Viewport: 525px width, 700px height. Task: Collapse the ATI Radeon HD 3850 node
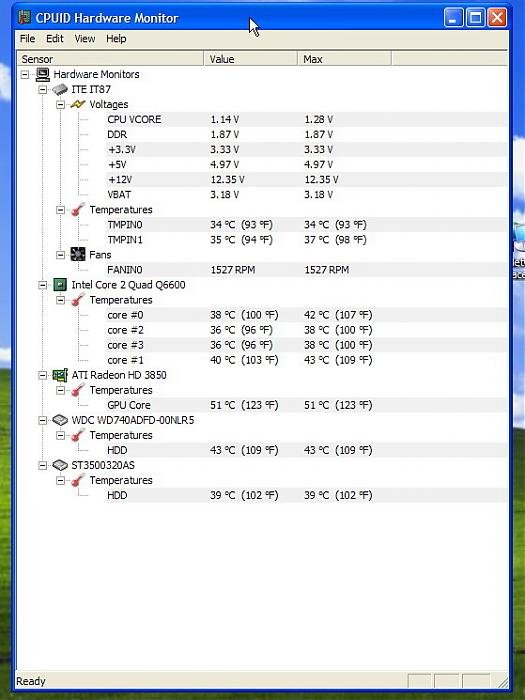pos(43,375)
